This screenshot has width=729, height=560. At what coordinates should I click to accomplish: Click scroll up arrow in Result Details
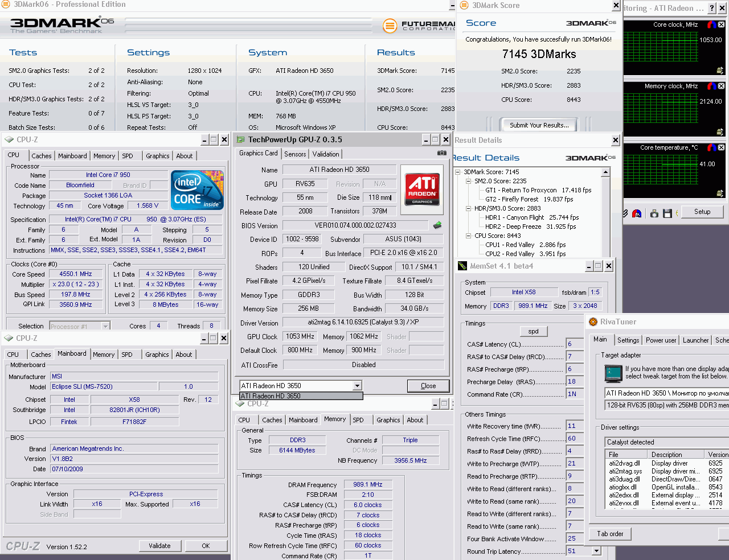click(605, 172)
